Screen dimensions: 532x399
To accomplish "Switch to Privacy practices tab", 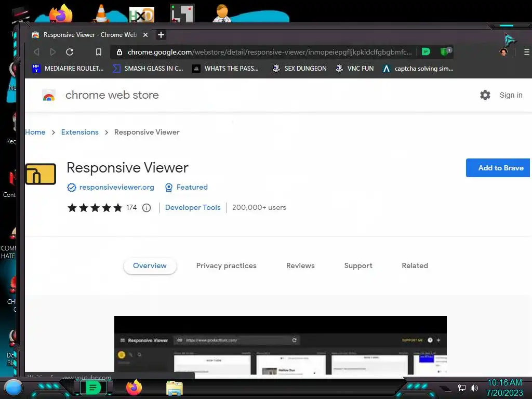I will click(x=227, y=265).
